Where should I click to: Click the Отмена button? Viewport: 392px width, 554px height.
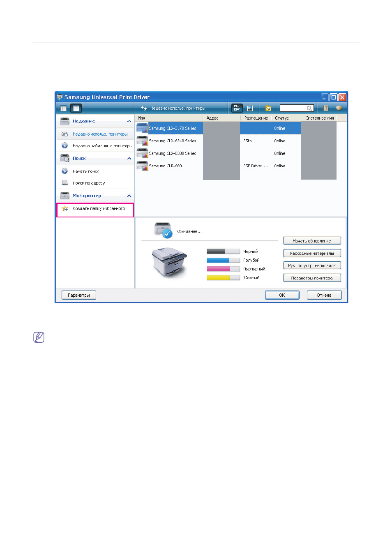pos(324,295)
